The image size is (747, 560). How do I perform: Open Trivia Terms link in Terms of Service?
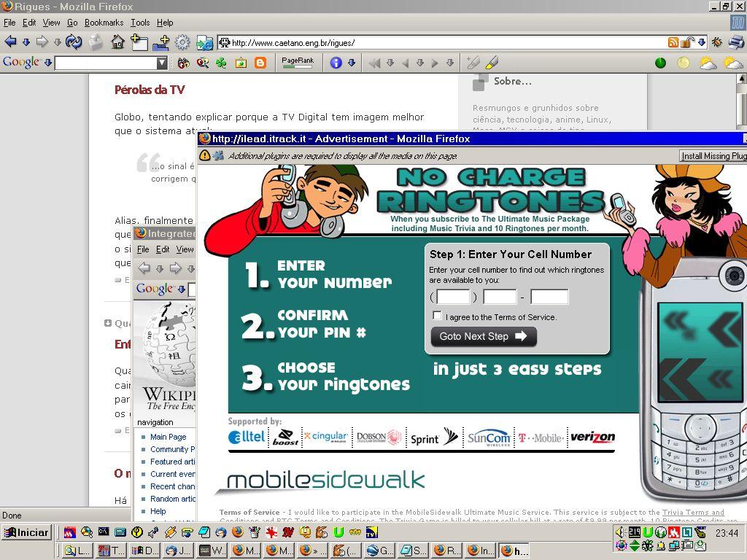693,513
